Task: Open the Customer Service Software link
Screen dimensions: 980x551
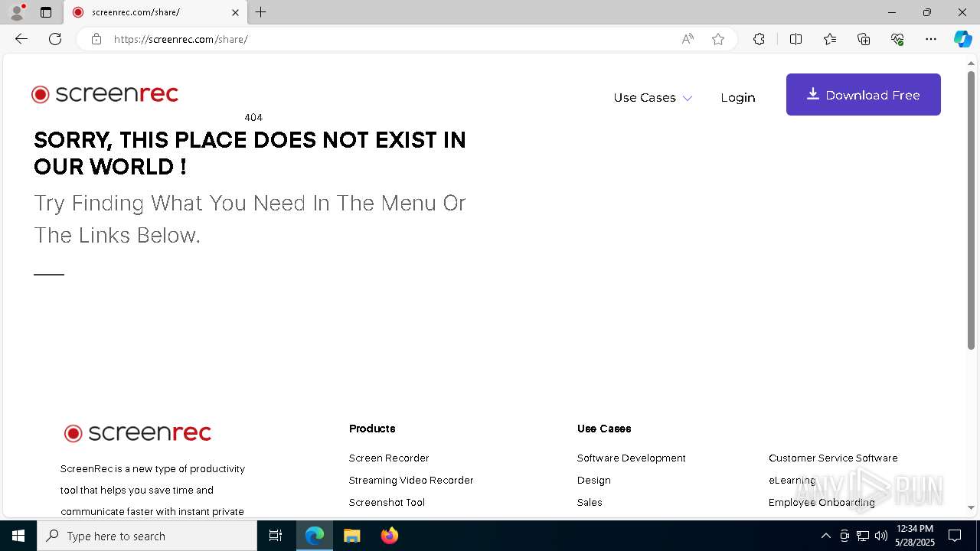Action: point(833,458)
